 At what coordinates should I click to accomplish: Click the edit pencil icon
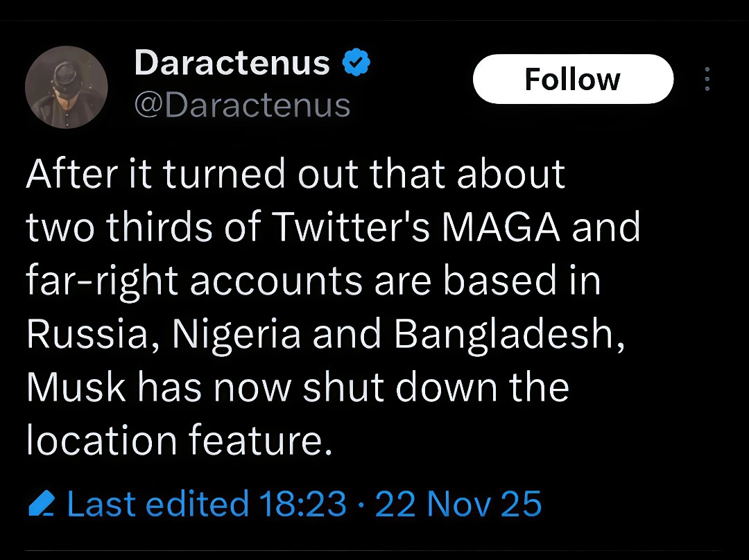[x=41, y=504]
